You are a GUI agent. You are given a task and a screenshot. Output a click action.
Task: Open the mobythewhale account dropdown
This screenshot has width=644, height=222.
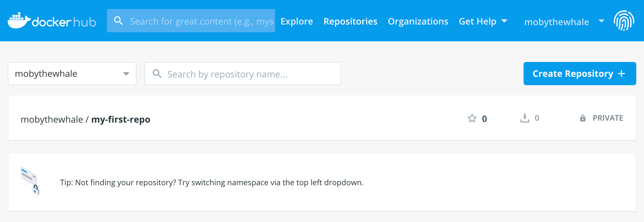565,21
